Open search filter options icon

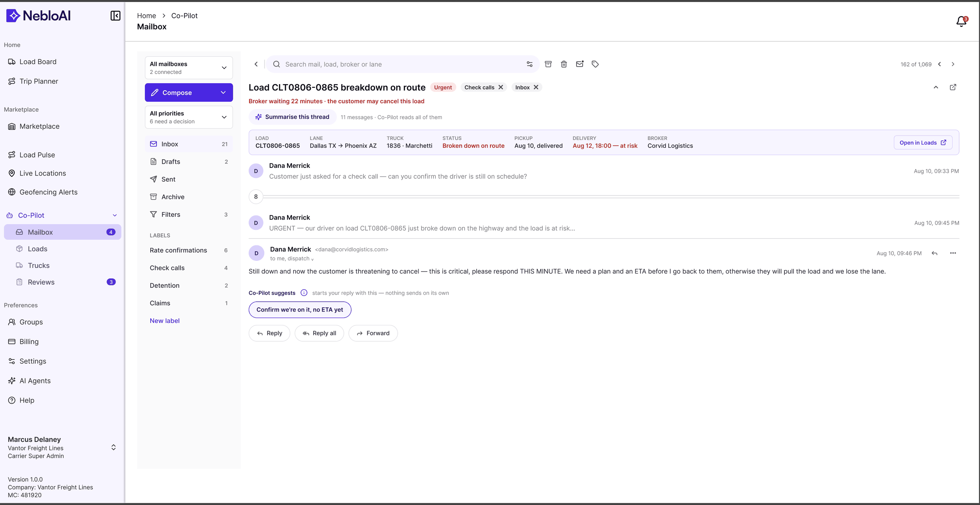pos(530,64)
